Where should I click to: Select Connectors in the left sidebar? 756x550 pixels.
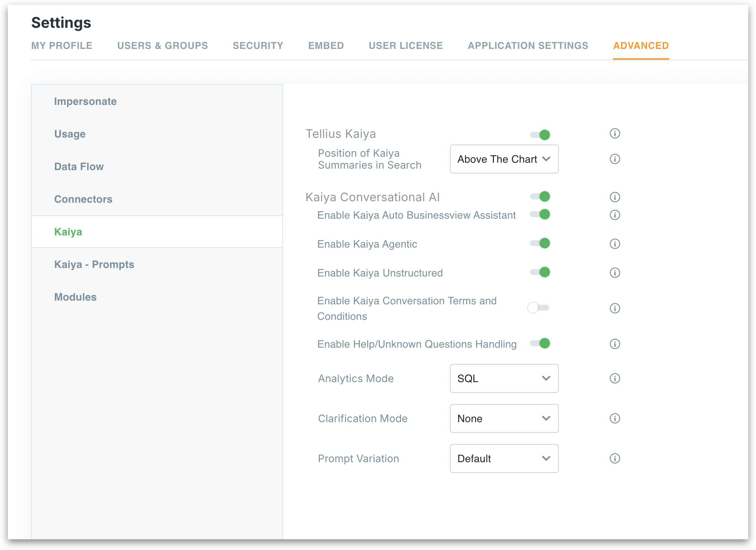point(83,199)
